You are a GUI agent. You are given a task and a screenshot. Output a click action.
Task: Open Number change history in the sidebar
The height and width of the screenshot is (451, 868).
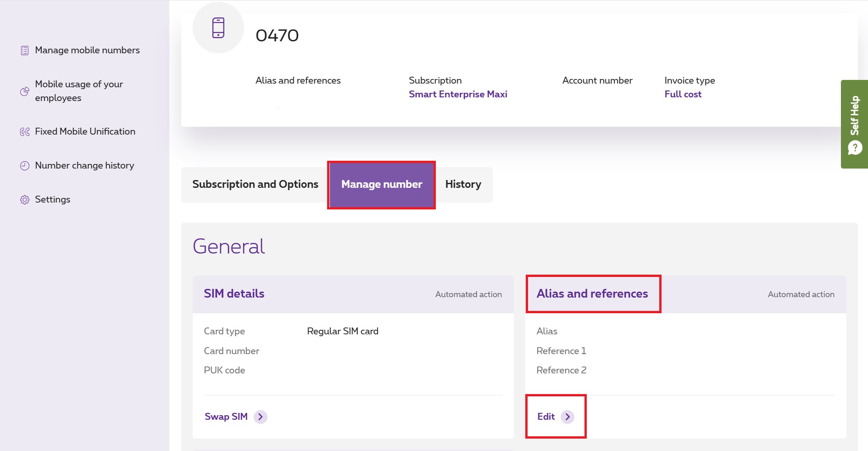pyautogui.click(x=84, y=166)
